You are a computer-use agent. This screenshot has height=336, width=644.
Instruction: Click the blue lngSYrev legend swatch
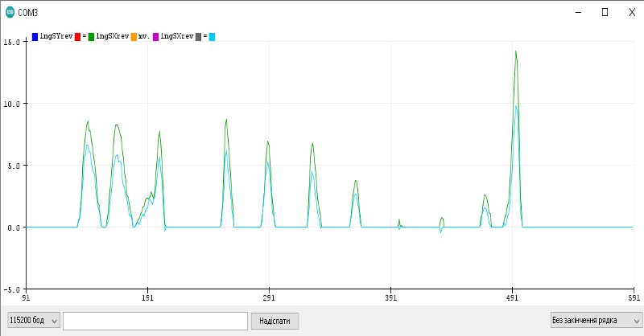pos(35,36)
